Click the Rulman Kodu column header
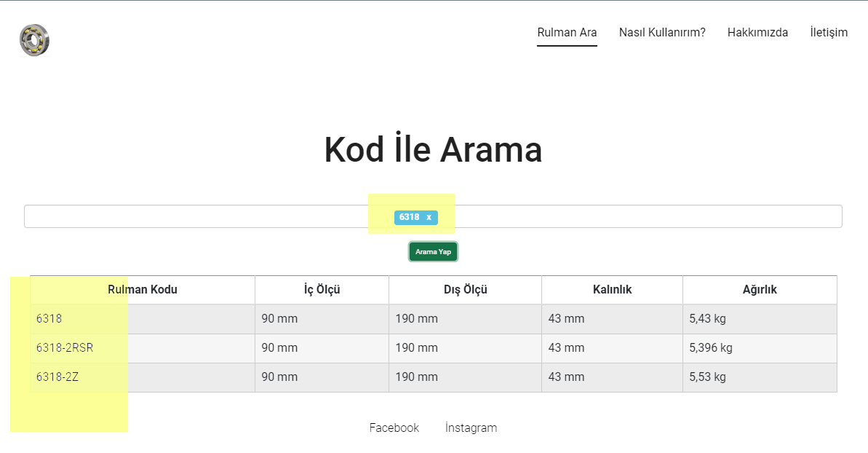 click(x=143, y=290)
